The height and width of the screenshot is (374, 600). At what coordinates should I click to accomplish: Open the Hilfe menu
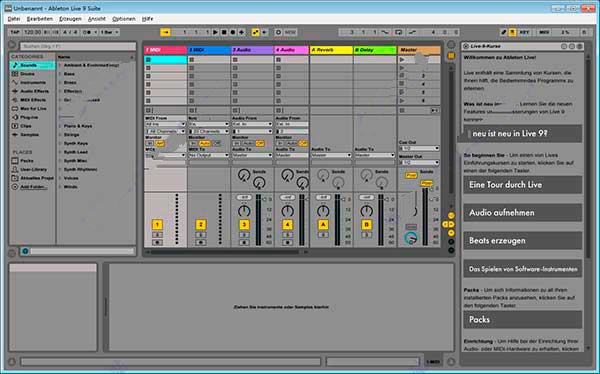tap(147, 19)
